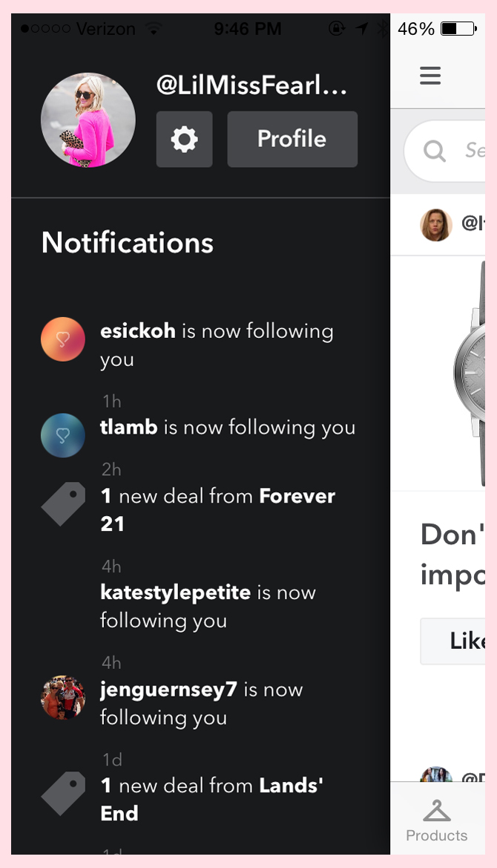The width and height of the screenshot is (497, 868).
Task: Tap the hamburger menu icon
Action: coord(430,75)
